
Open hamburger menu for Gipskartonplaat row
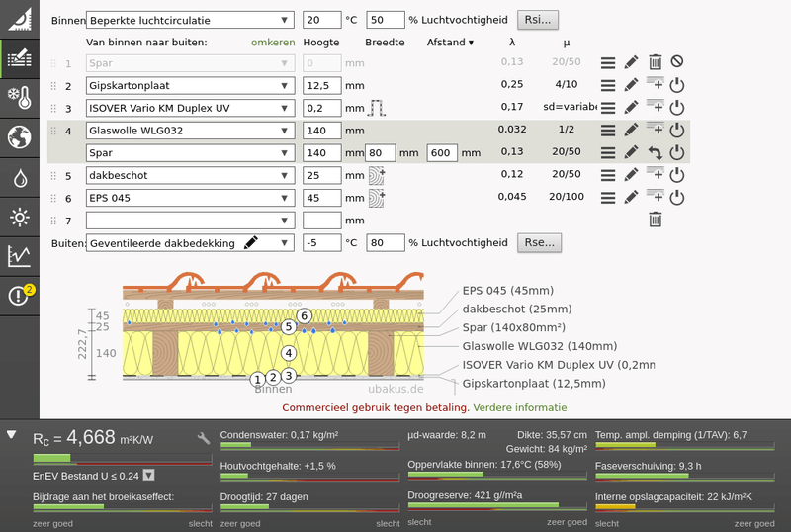click(608, 85)
